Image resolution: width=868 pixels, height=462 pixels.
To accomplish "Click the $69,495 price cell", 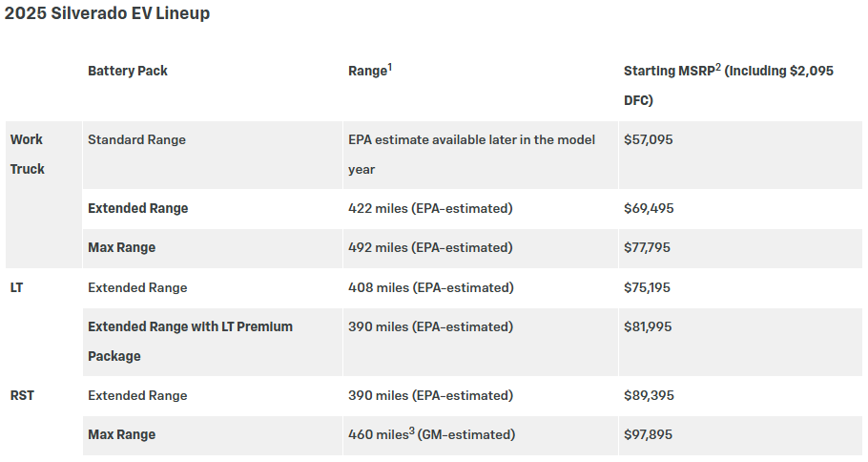I will [x=649, y=208].
